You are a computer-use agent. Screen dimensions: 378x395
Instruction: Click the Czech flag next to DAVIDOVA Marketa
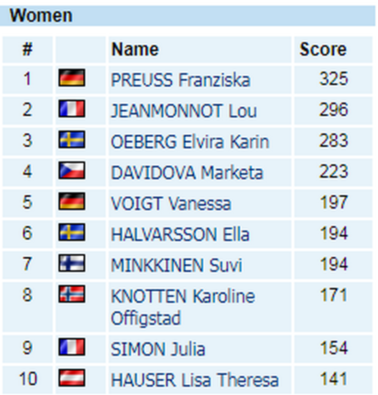tap(72, 170)
